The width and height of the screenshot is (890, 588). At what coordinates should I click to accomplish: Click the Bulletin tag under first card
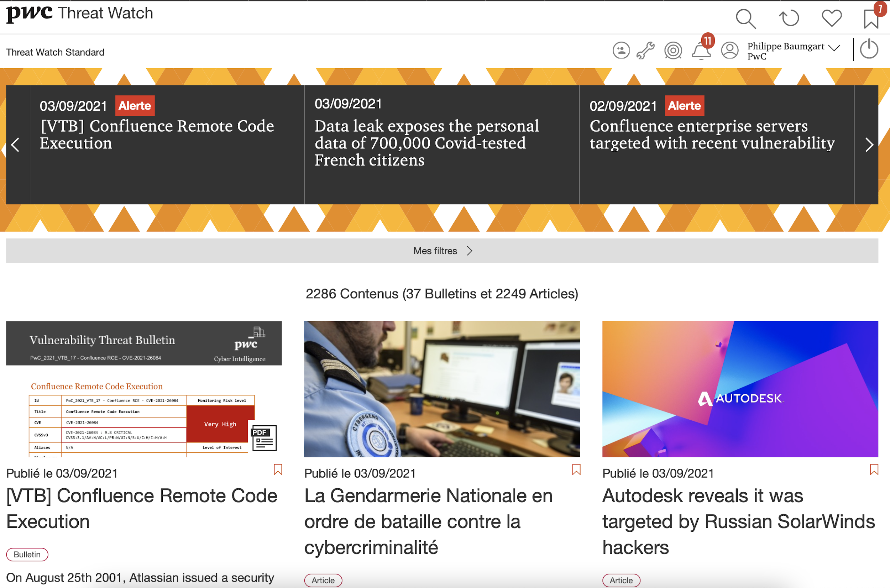[27, 554]
